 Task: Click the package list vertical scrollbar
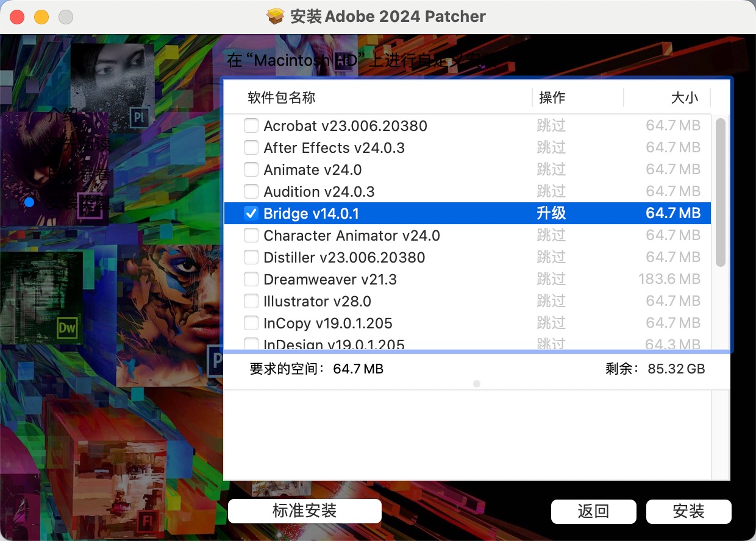pyautogui.click(x=720, y=193)
